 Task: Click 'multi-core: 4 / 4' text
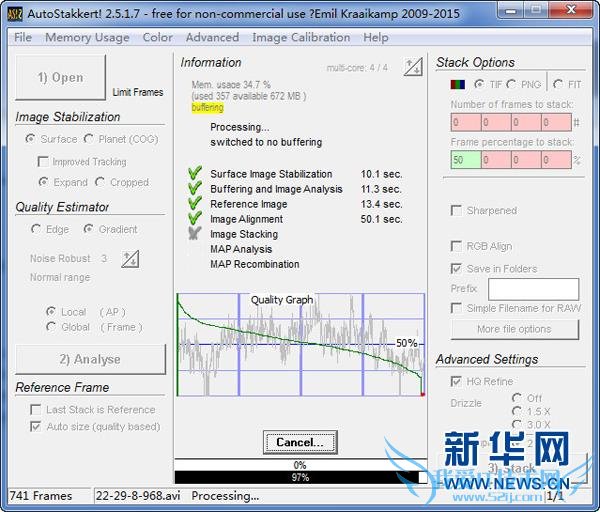357,68
